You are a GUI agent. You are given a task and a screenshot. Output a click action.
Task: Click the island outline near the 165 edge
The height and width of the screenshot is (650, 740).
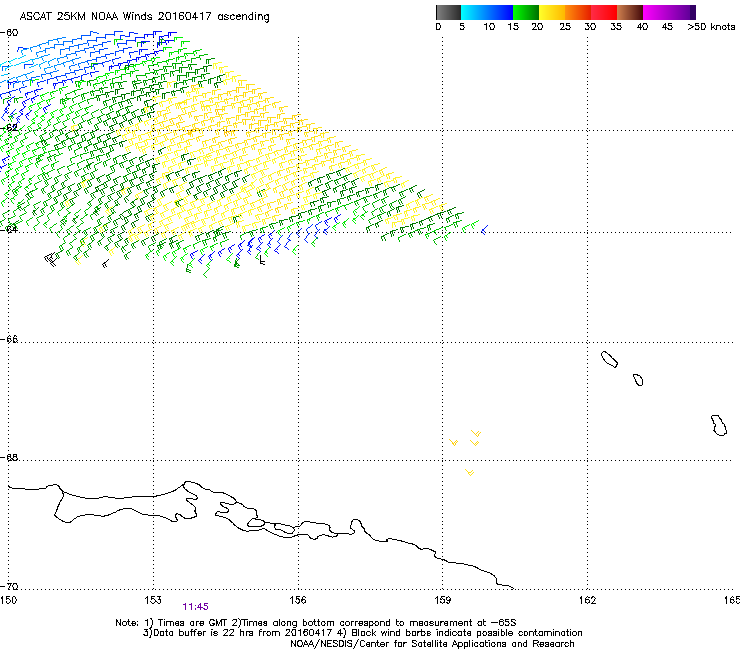pyautogui.click(x=719, y=425)
